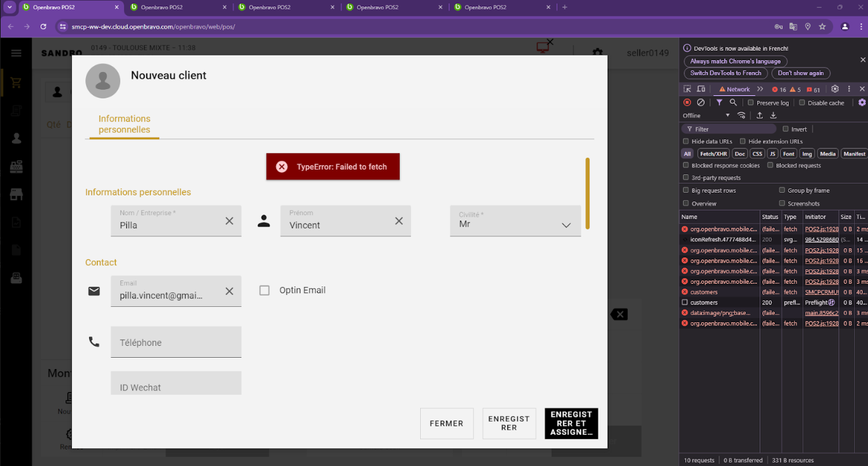
Task: Toggle the device toolbar icon in DevTools
Action: pos(700,89)
